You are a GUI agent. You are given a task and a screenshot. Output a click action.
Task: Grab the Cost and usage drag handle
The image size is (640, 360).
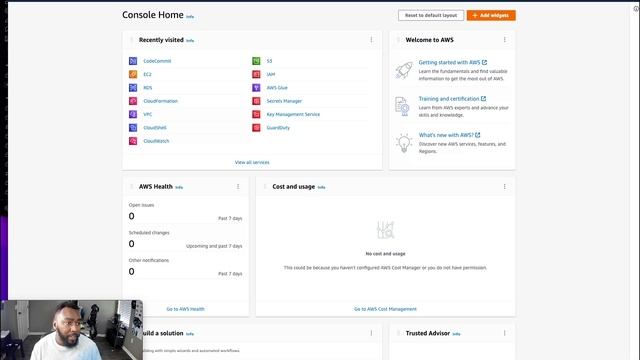click(265, 187)
